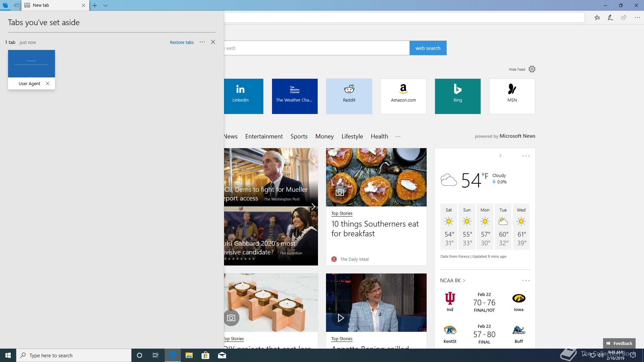Open Cortana circle icon
Viewport: 644px width, 362px height.
[140, 355]
